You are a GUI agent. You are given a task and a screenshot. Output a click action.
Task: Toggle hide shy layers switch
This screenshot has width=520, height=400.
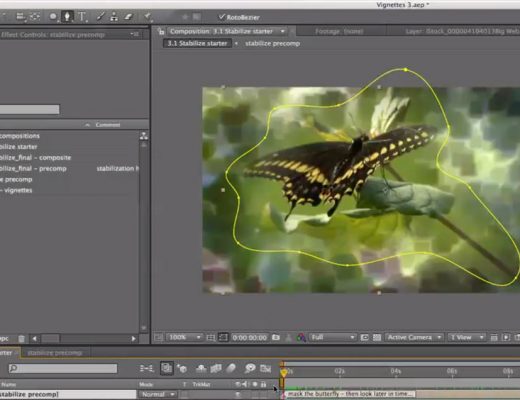point(201,368)
